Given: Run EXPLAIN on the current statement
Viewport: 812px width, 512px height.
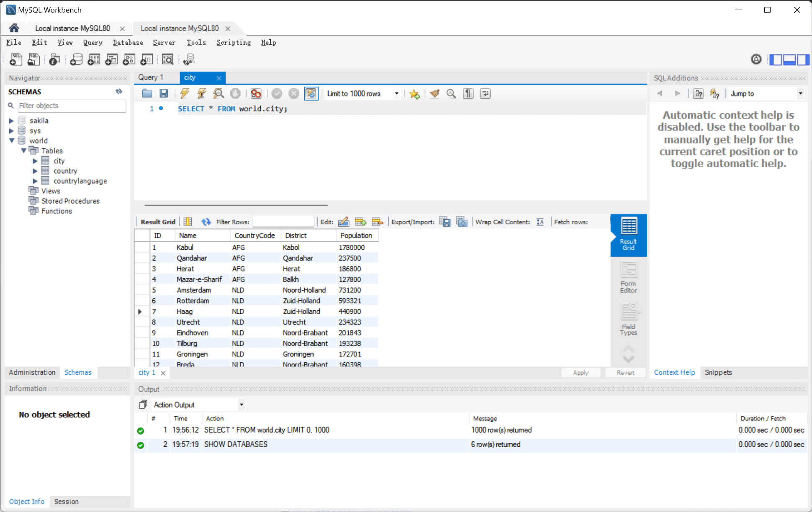Looking at the screenshot, I should pos(218,94).
